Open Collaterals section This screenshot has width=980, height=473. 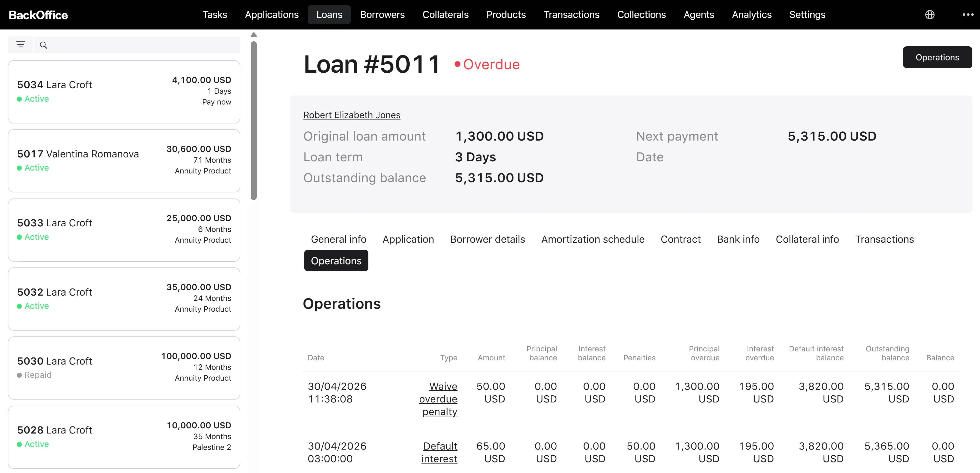[445, 14]
